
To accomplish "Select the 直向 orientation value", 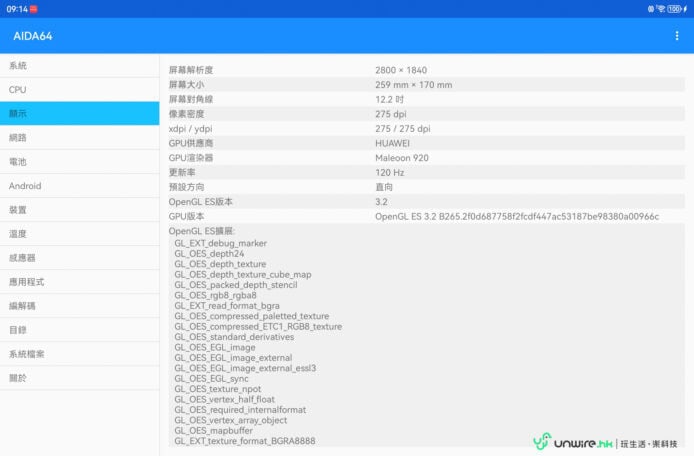I will click(x=384, y=187).
